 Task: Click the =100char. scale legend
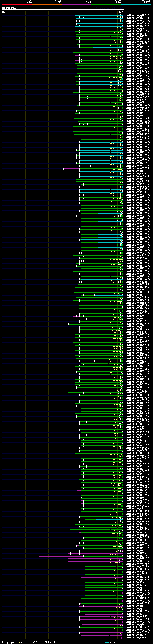tap(114, 642)
